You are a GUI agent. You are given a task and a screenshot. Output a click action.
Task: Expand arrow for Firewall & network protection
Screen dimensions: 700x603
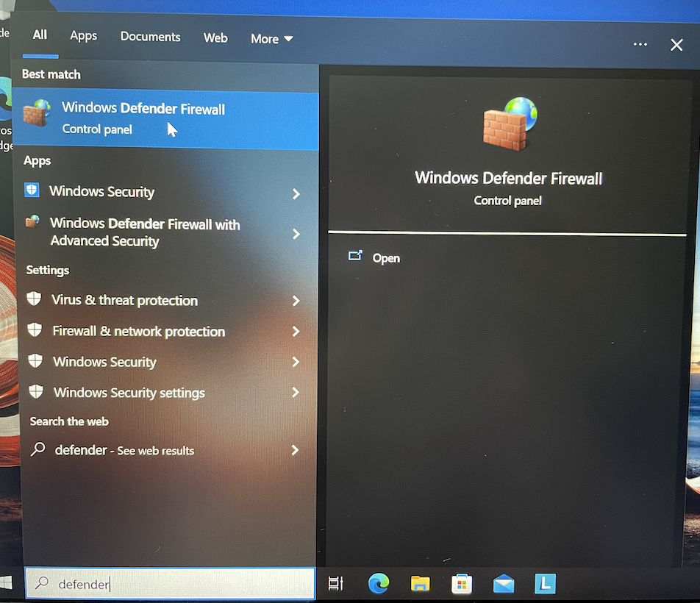(x=296, y=331)
